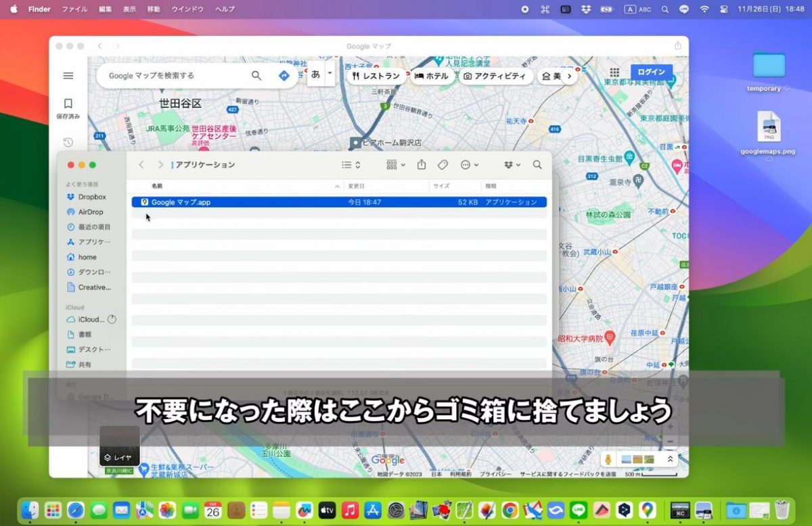Open the Pegman Street View control

pos(608,460)
